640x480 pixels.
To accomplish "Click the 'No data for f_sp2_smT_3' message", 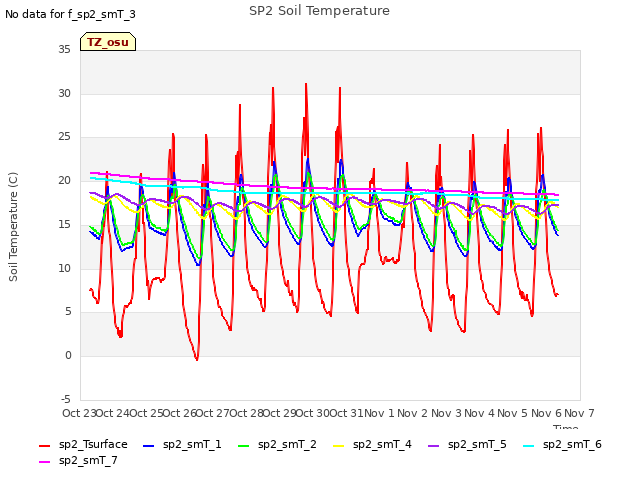I will tap(70, 14).
